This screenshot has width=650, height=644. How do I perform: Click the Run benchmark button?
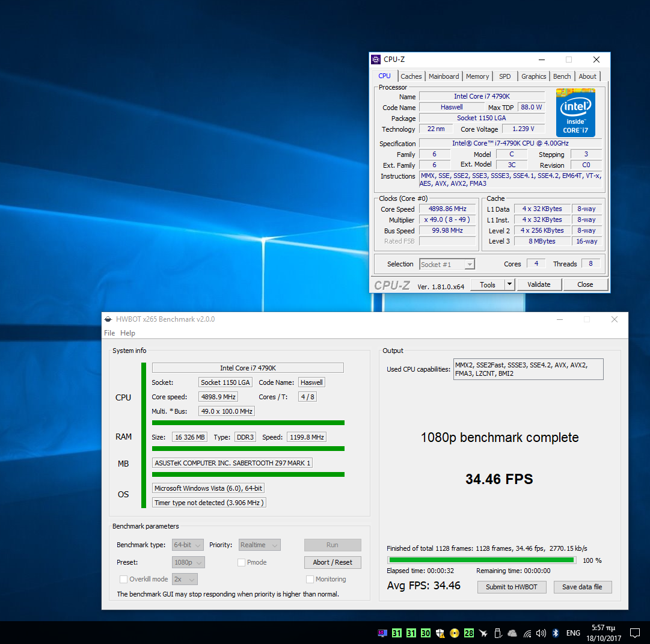coord(333,545)
